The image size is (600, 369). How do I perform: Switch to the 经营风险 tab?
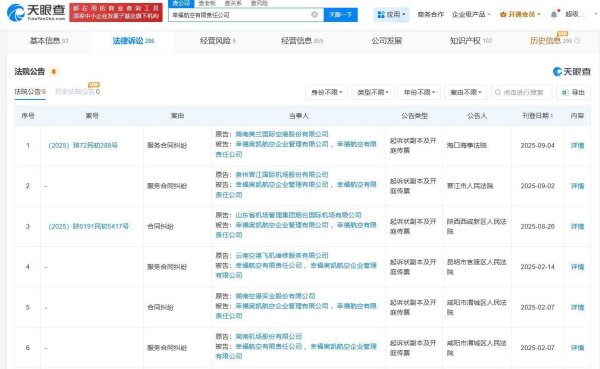(x=217, y=41)
